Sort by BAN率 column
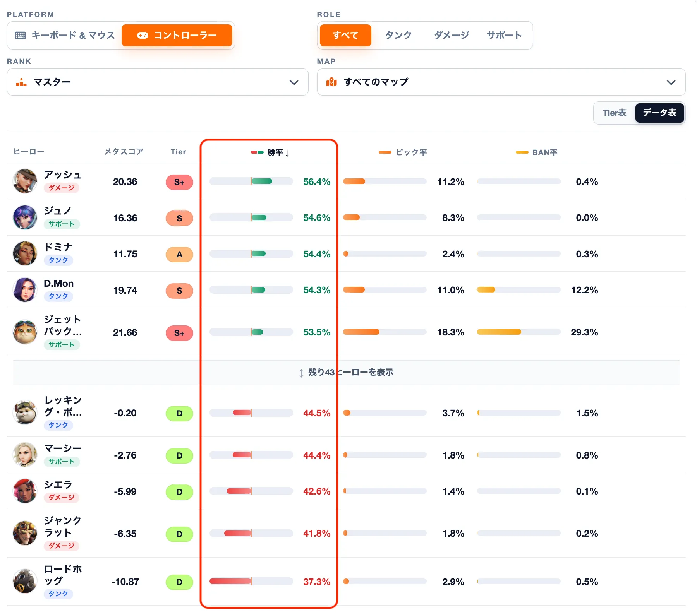The width and height of the screenshot is (697, 616). 537,152
